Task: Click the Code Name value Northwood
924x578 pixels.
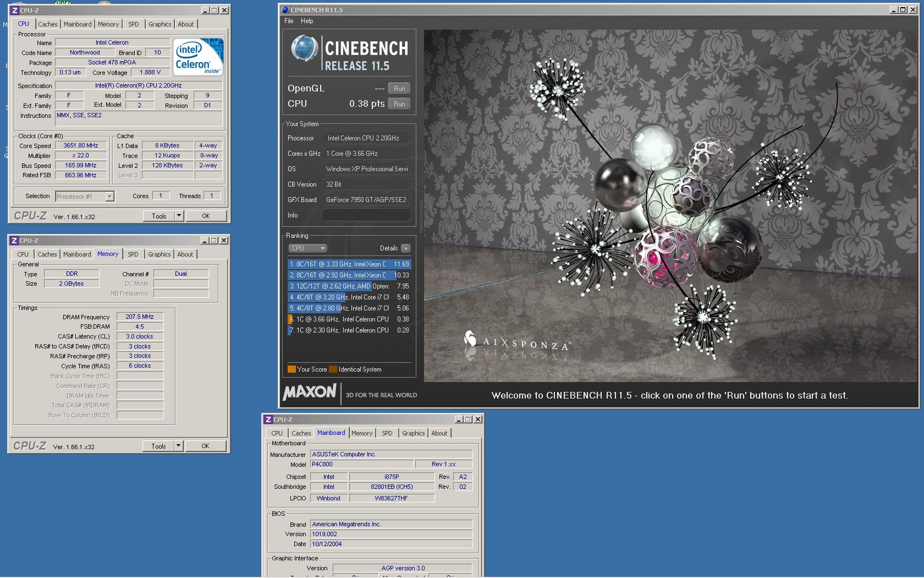Action: pyautogui.click(x=85, y=53)
